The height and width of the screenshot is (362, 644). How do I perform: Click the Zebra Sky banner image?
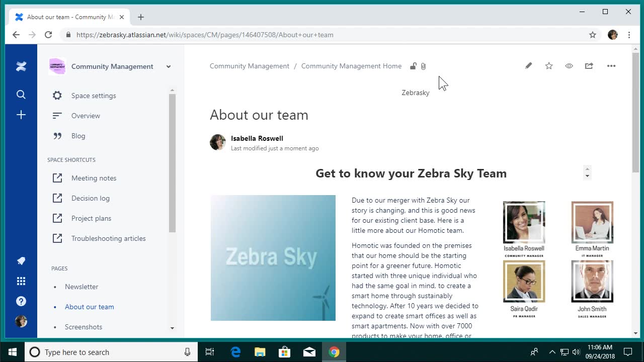273,258
